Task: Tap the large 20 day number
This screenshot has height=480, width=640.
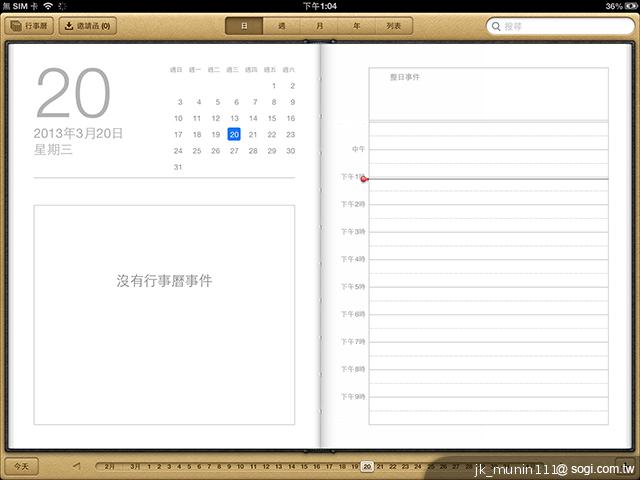Action: pyautogui.click(x=73, y=93)
